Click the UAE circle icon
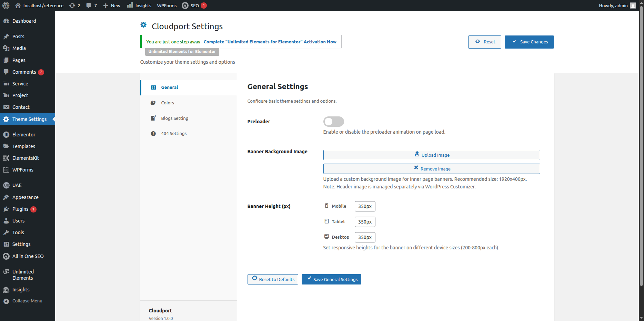 tap(6, 185)
